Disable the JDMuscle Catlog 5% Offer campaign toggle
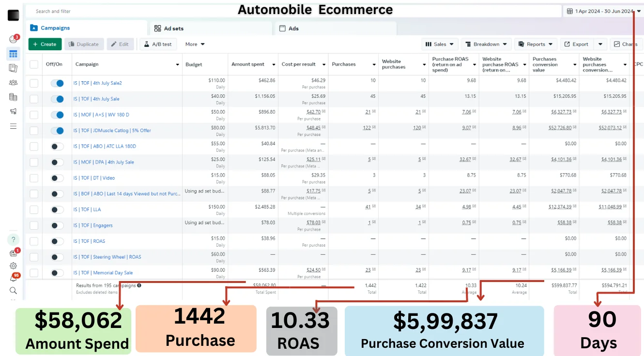The height and width of the screenshot is (356, 644). (x=57, y=131)
